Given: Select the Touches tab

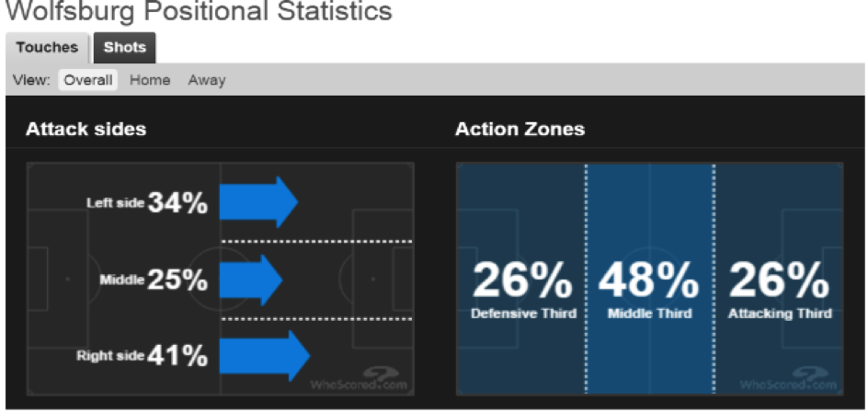Looking at the screenshot, I should point(47,48).
